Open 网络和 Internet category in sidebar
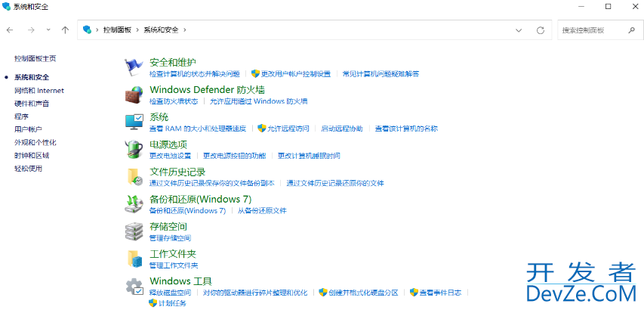The height and width of the screenshot is (310, 644). point(39,91)
